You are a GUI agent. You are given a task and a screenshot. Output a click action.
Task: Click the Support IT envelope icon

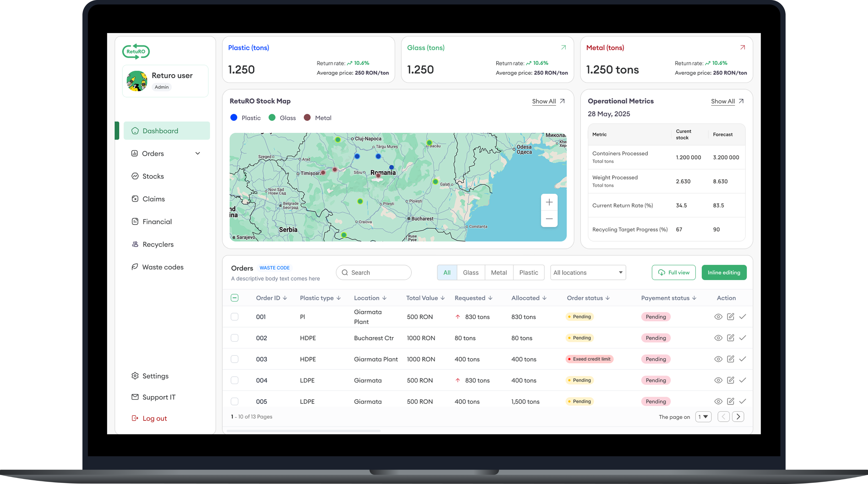tap(135, 397)
